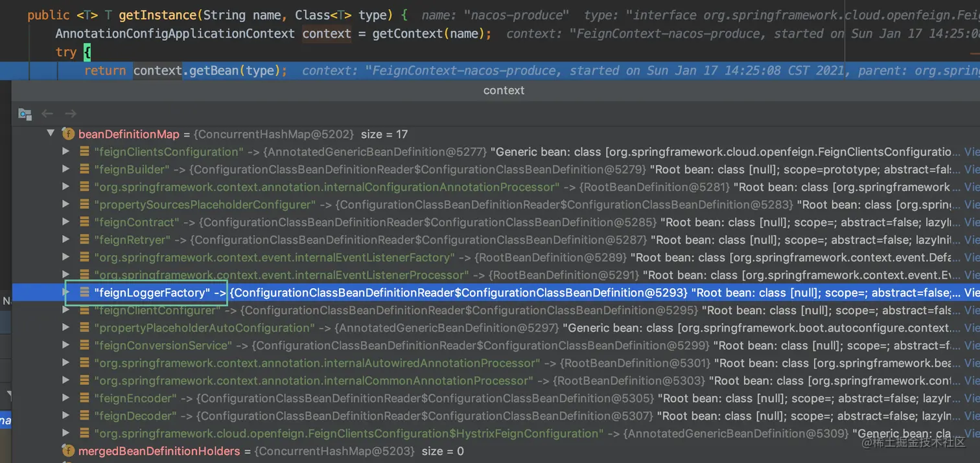Expand the "feignDecoder" entry
Screen dimensions: 980x463
pyautogui.click(x=65, y=416)
